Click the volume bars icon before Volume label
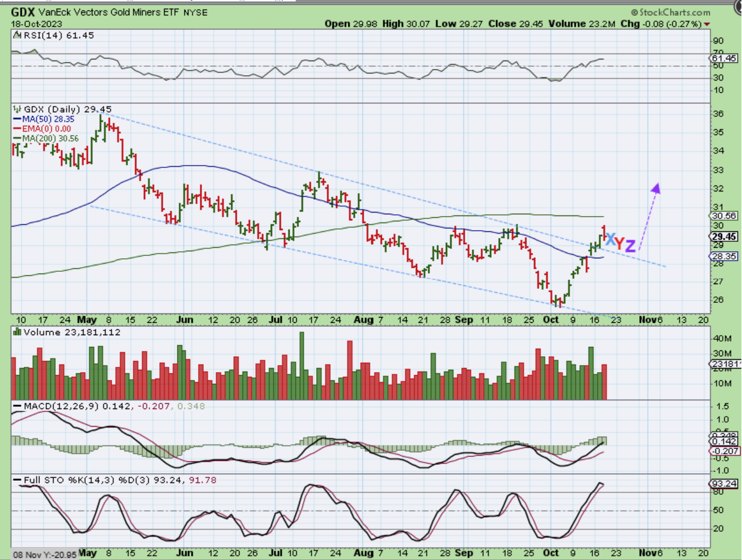Screen dimensions: 742x560 pyautogui.click(x=17, y=332)
